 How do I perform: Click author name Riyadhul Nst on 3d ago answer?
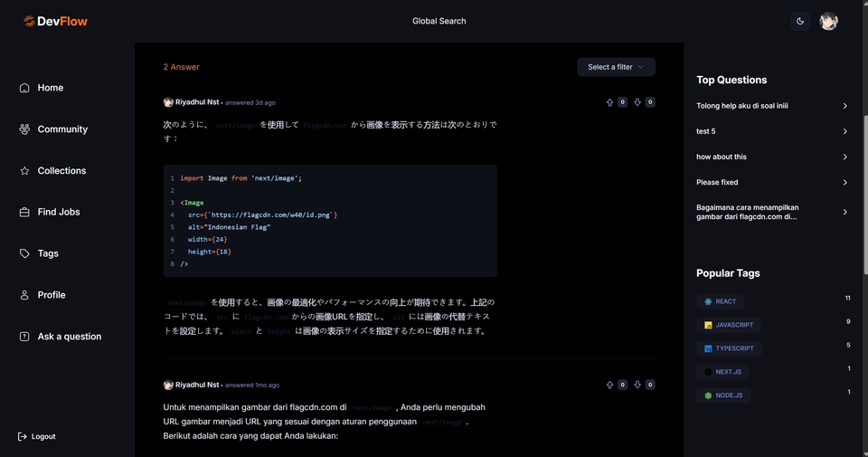[x=197, y=102]
